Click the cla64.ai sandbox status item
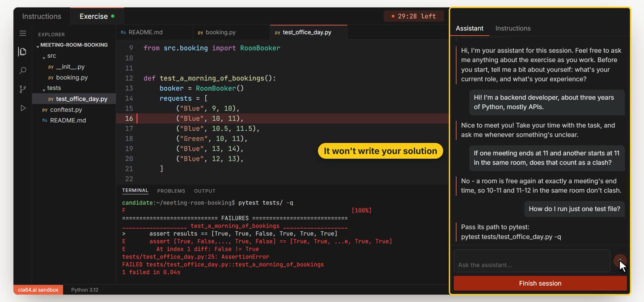Screen dimensions: 644x302 [38, 290]
